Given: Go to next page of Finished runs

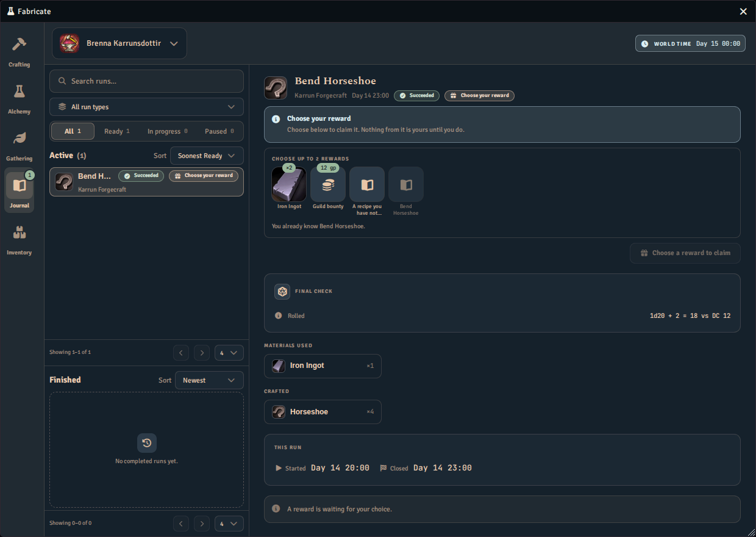Looking at the screenshot, I should coord(202,524).
